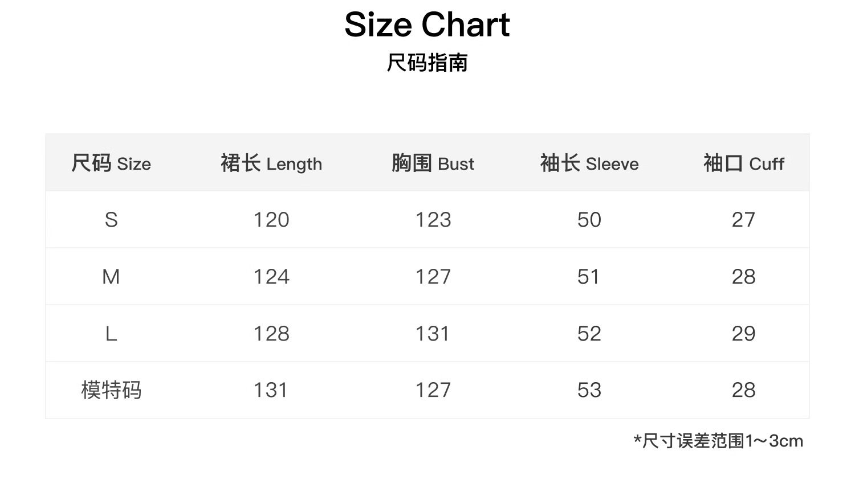Click the 尺码指南 subtitle
Image resolution: width=855 pixels, height=504 pixels.
tap(427, 63)
